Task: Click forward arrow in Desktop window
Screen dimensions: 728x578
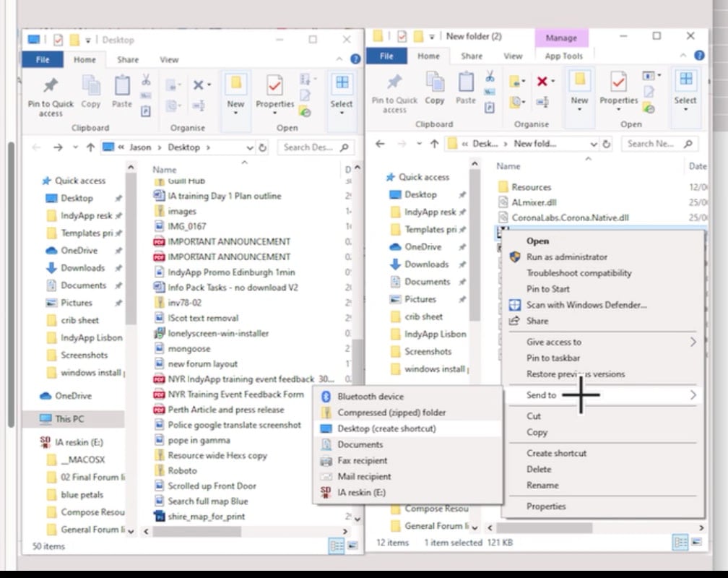Action: pos(58,147)
